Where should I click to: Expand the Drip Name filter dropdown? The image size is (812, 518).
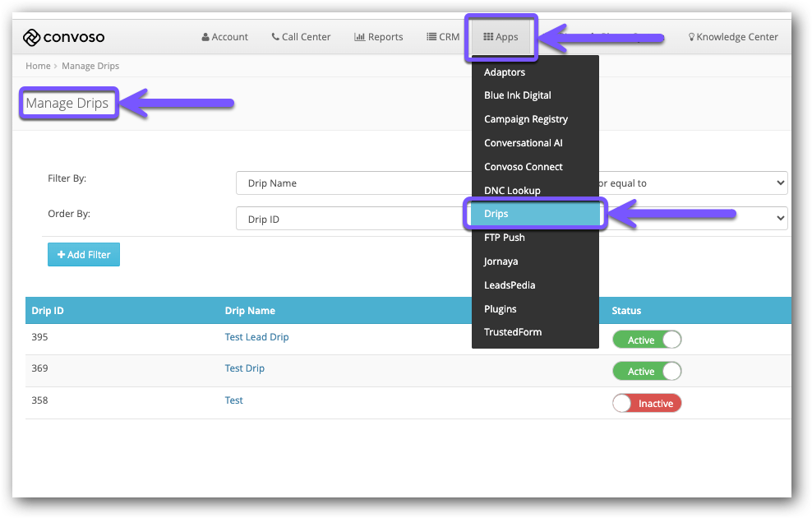coord(353,183)
